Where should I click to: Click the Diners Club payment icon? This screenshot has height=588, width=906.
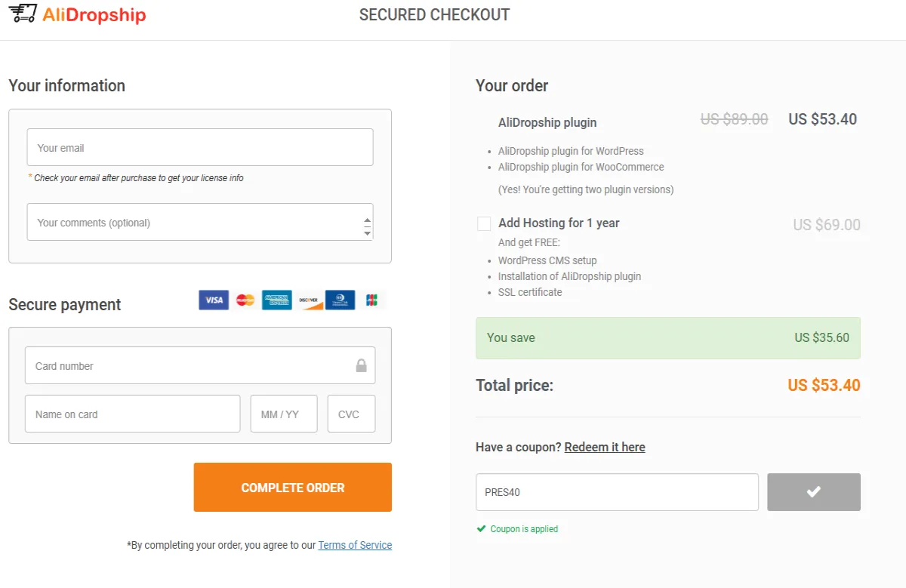340,300
